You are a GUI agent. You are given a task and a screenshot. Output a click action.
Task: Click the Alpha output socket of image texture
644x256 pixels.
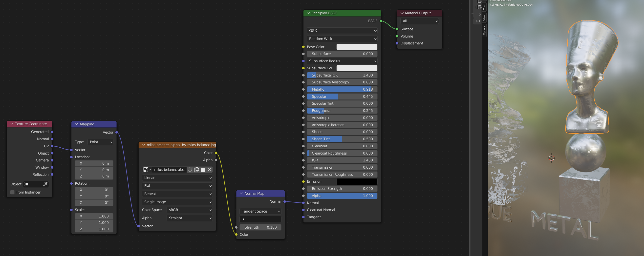216,160
